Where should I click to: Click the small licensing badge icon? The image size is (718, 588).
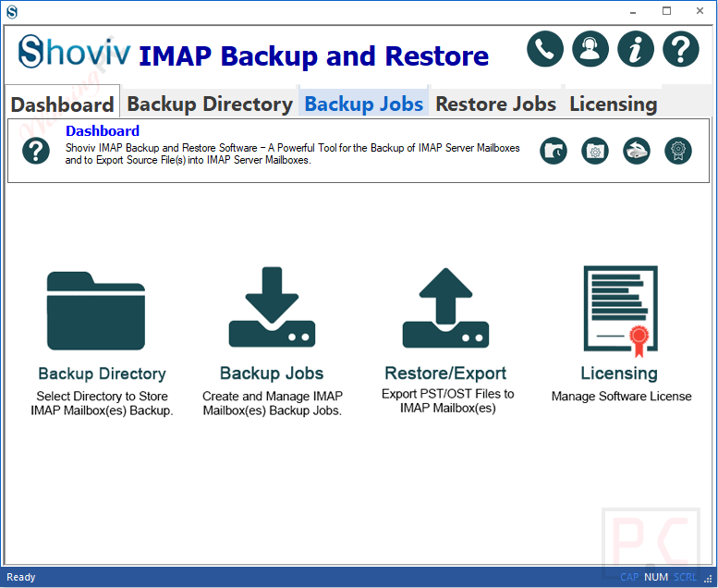pyautogui.click(x=678, y=151)
